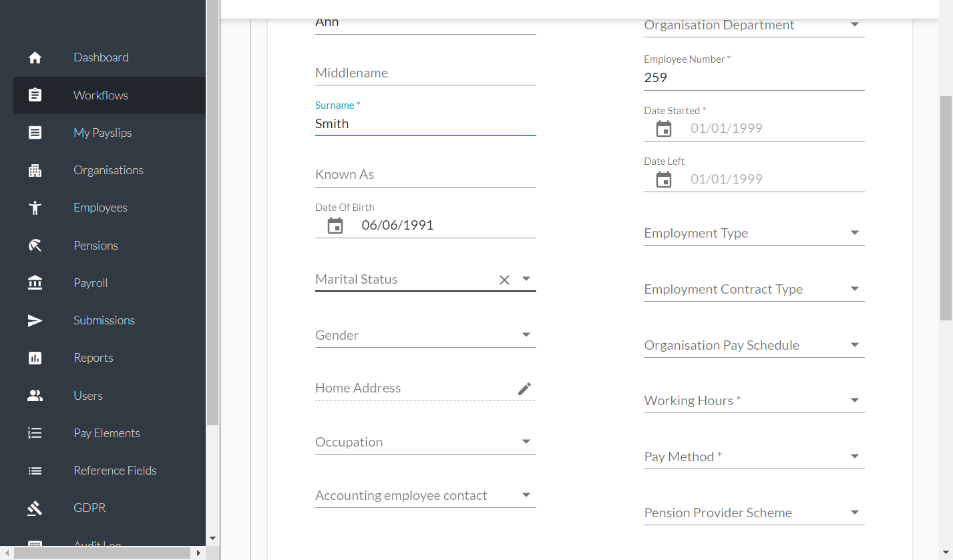The image size is (953, 560).
Task: Click the Payroll bank icon
Action: tap(35, 282)
